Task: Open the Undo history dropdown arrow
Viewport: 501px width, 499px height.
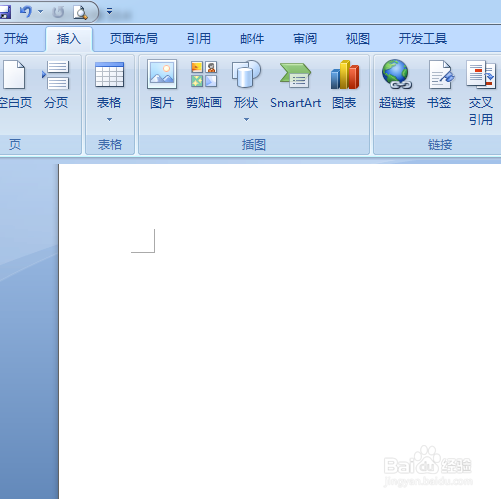Action: [x=40, y=12]
